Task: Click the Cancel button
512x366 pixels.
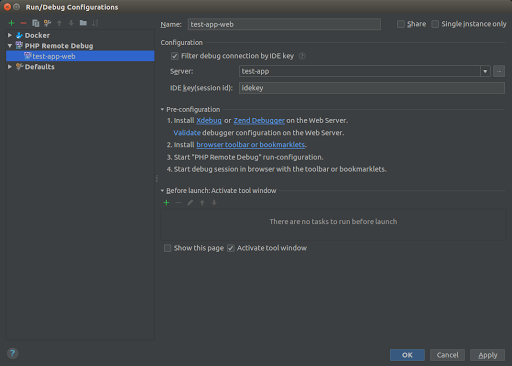Action: pos(447,355)
